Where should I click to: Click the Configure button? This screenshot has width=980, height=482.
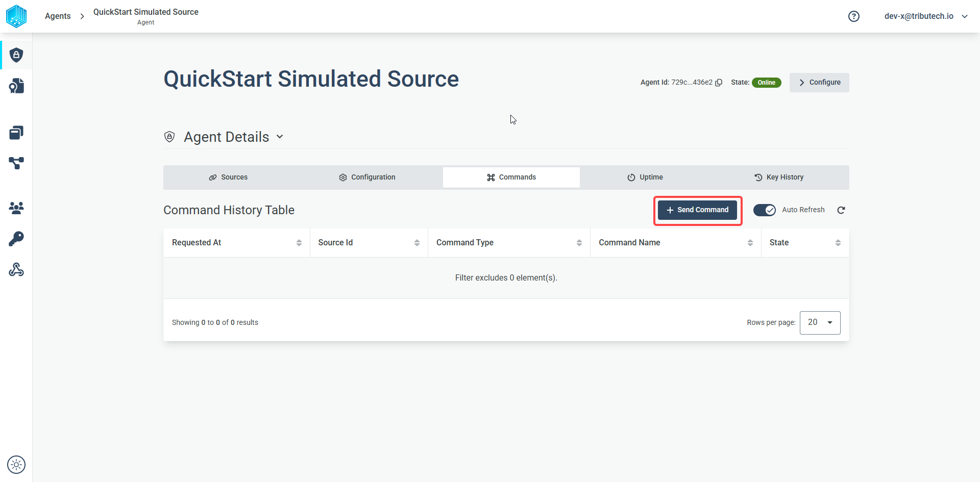819,83
